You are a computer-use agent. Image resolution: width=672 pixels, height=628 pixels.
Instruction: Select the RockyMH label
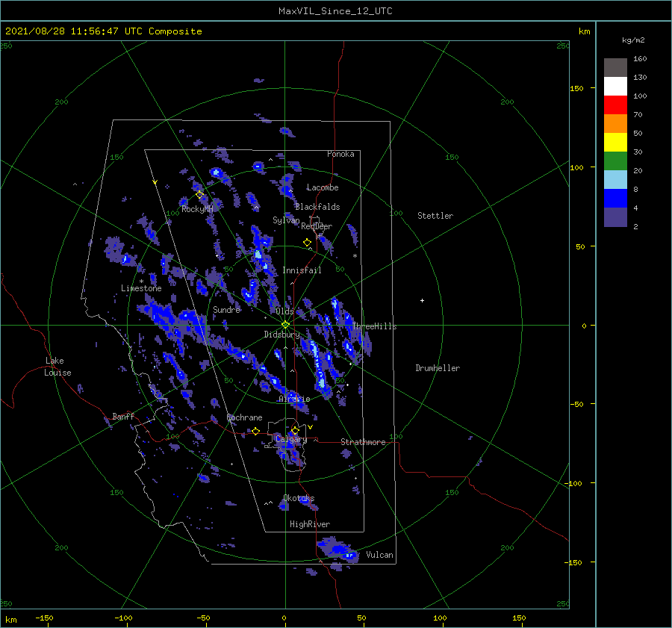197,209
